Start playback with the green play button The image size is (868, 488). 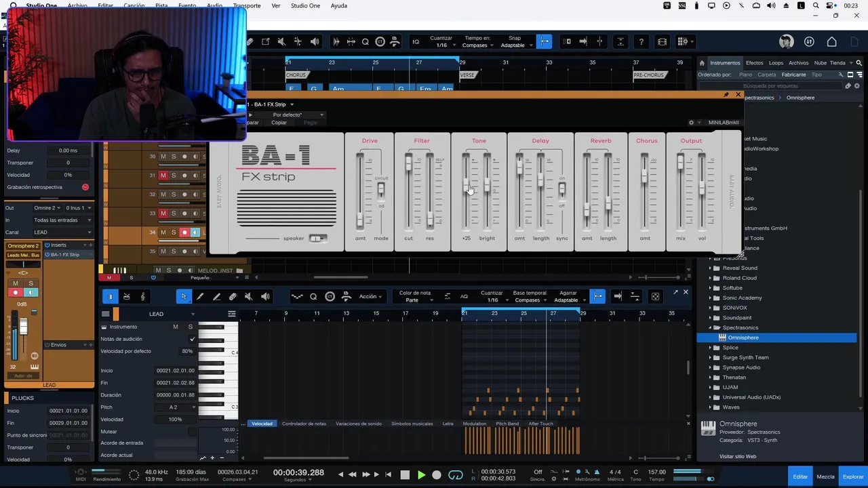pyautogui.click(x=421, y=475)
